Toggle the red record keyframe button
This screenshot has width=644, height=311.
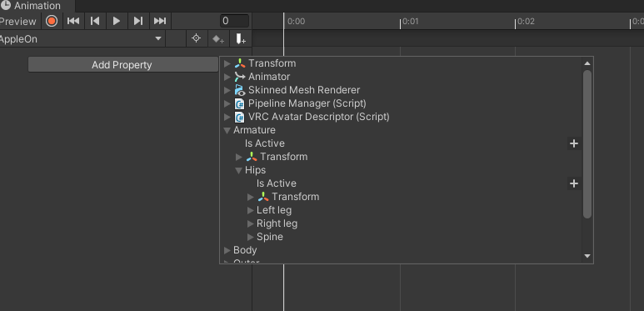(x=52, y=21)
